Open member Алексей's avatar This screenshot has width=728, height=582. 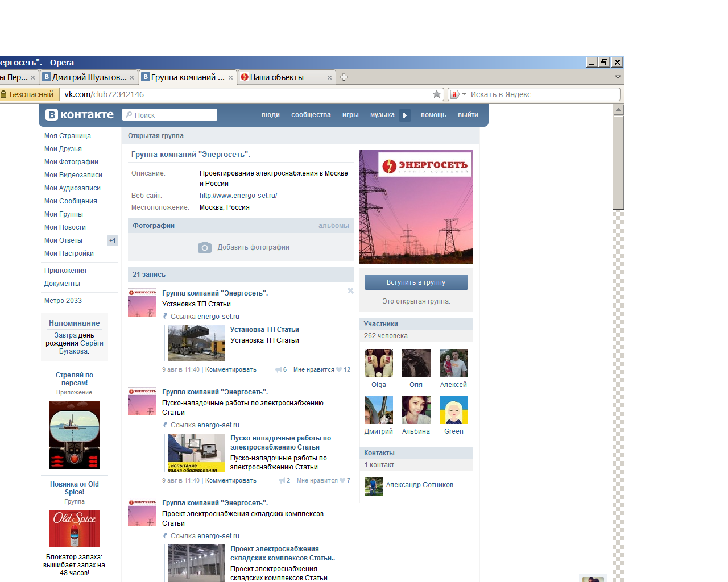point(454,363)
